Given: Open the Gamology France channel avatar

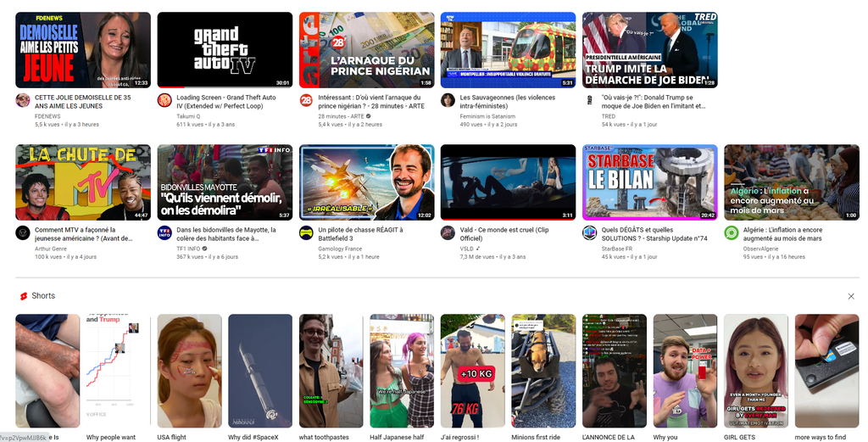Looking at the screenshot, I should click(306, 232).
